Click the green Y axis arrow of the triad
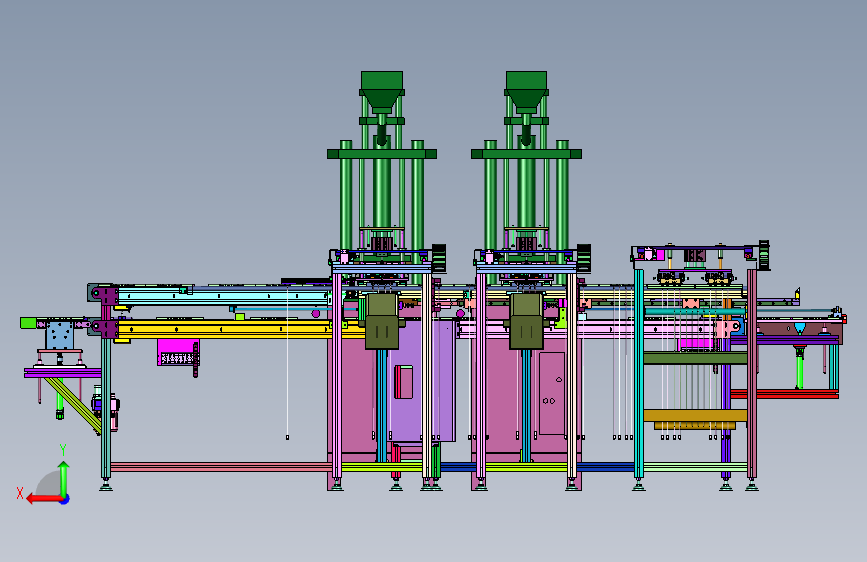Viewport: 867px width, 562px height. pos(64,478)
